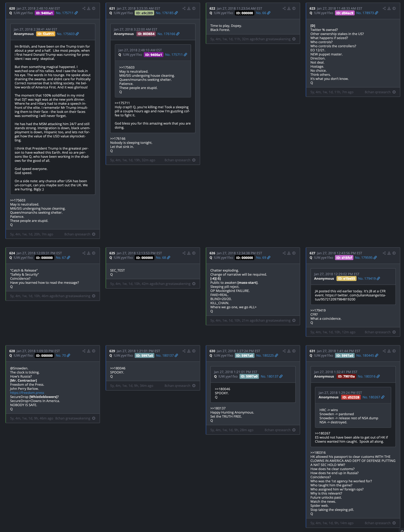Image resolution: width=404 pixels, height=532 pixels.
Task: Open post 620 with arrow icon
Action: [94, 8]
